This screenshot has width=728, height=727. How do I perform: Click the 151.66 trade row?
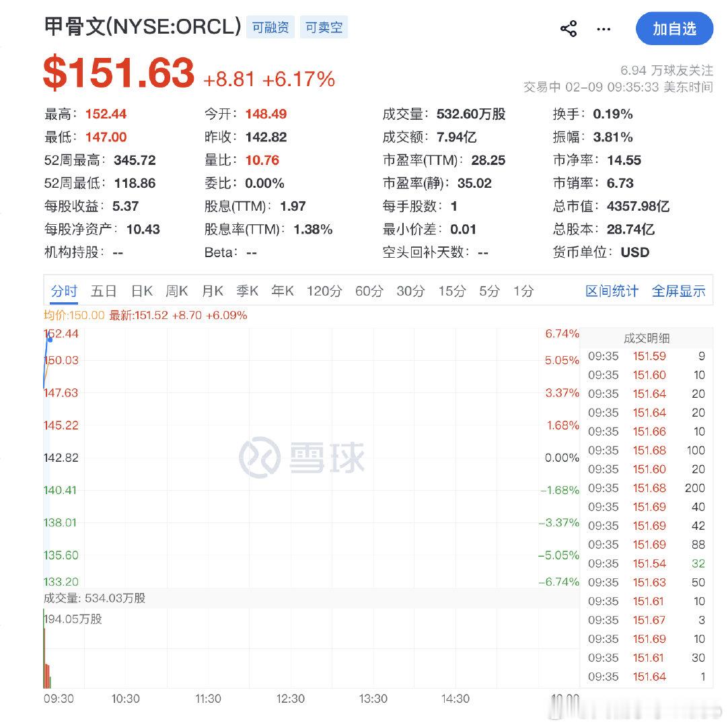tap(647, 431)
